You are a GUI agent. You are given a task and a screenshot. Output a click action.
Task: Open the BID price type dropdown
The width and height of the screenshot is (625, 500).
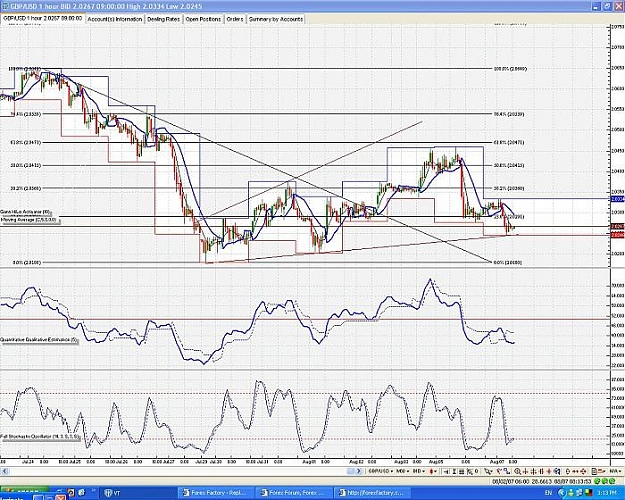tap(419, 471)
